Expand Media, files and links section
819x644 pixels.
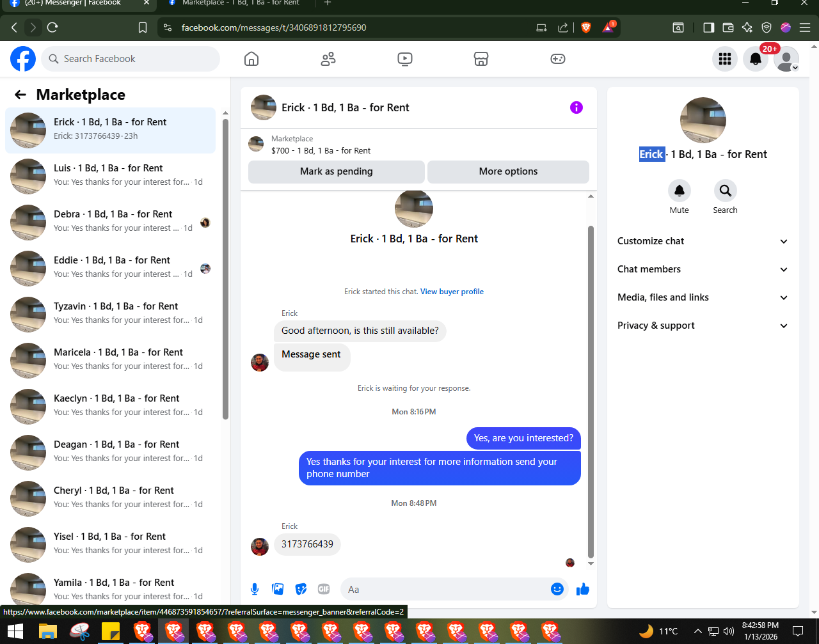[703, 297]
